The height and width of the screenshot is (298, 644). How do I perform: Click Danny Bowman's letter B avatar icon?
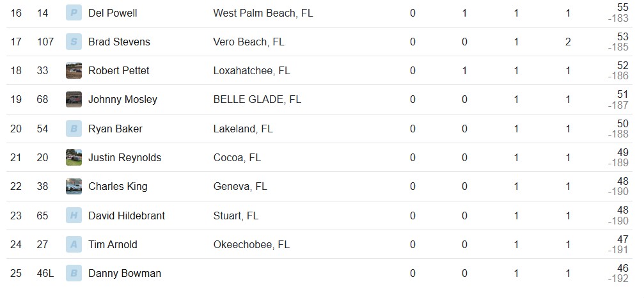pyautogui.click(x=74, y=273)
